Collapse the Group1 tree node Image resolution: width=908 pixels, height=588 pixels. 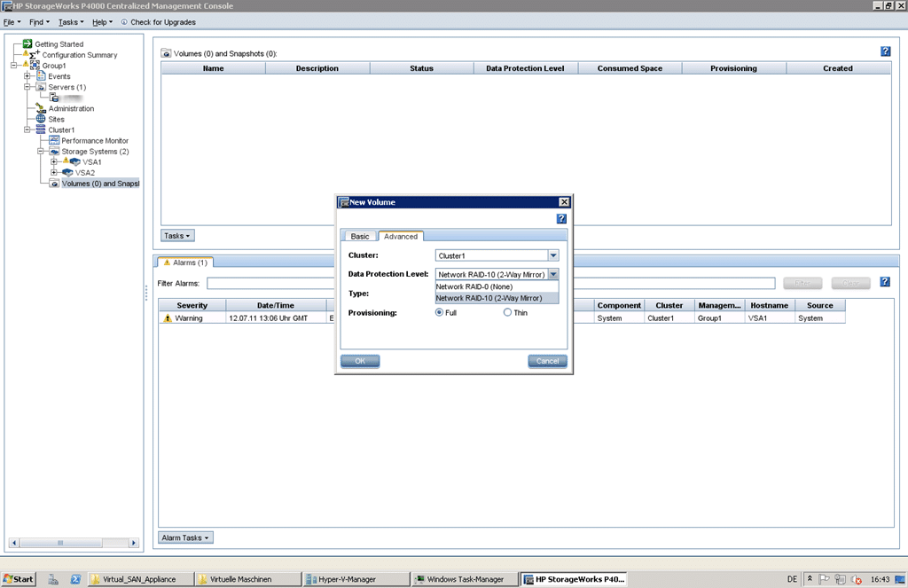click(14, 66)
